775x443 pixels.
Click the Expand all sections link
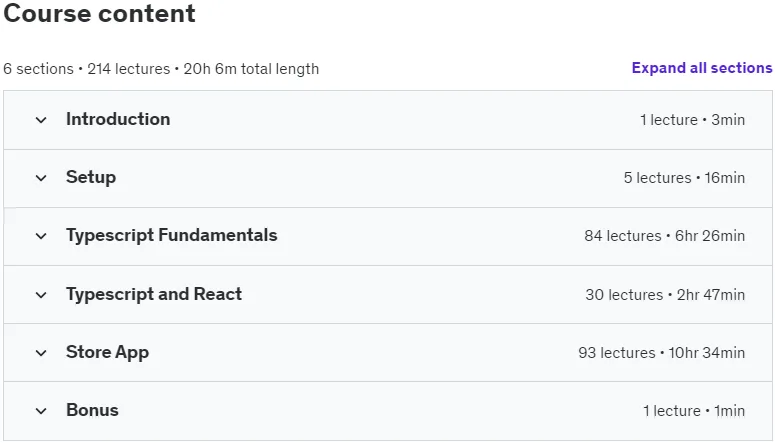tap(702, 68)
